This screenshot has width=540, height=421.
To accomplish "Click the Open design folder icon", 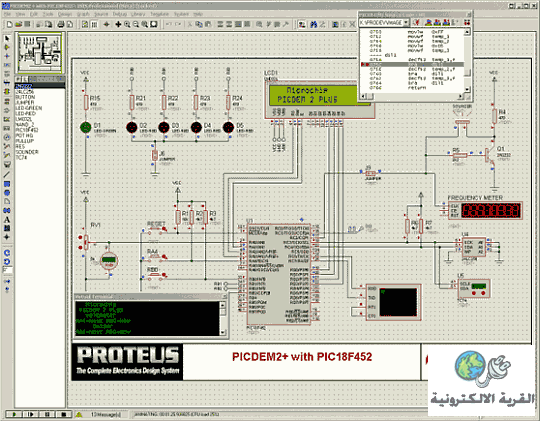I will [19, 24].
